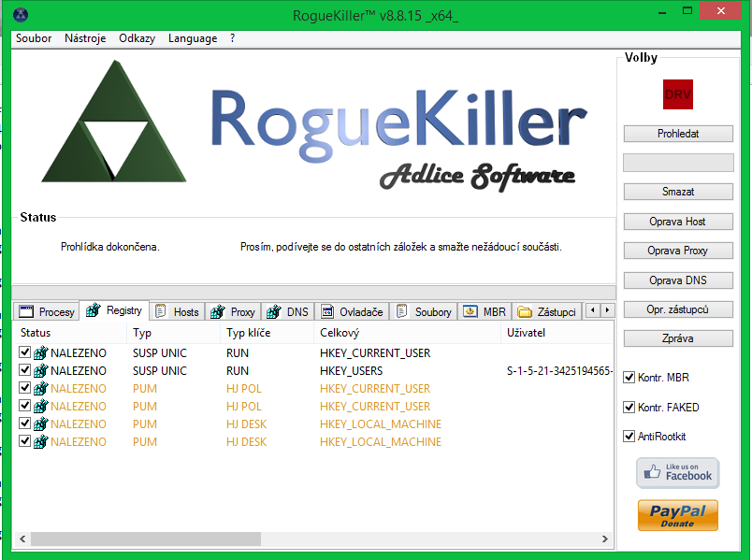Click the Like us on Facebook badge
752x560 pixels.
(678, 473)
